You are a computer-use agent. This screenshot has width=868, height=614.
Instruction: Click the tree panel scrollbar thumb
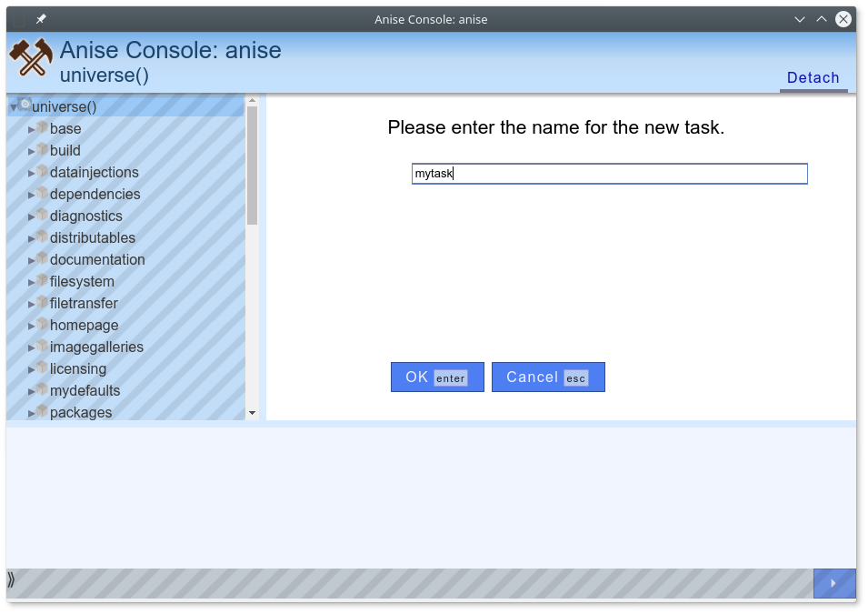252,166
